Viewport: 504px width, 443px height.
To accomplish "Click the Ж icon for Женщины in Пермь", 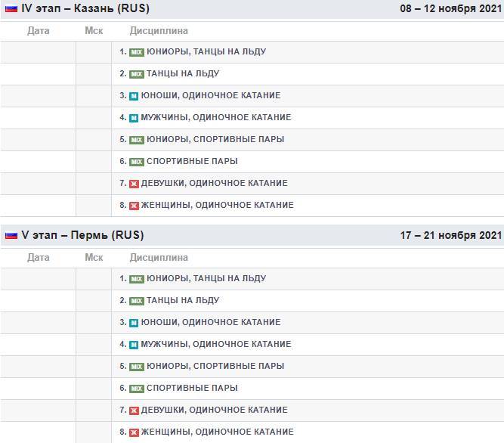I will 134,432.
